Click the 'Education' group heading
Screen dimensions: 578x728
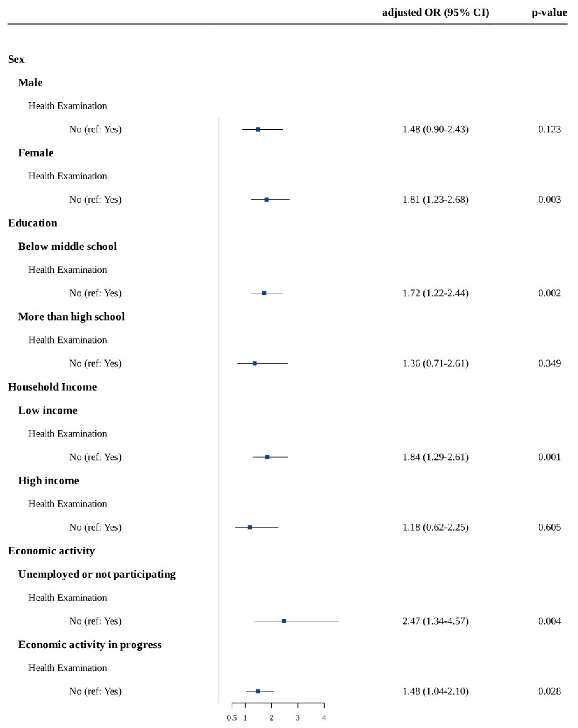33,223
